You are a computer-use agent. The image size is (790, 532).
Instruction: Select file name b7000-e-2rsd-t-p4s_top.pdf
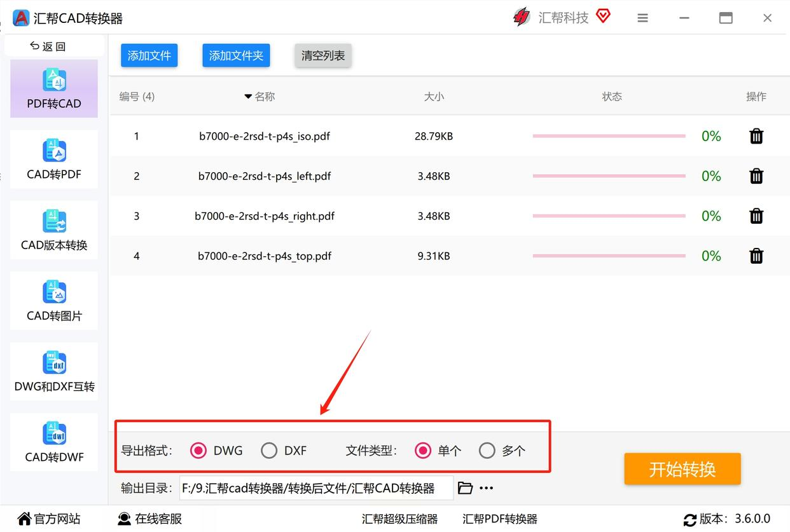[x=265, y=256]
